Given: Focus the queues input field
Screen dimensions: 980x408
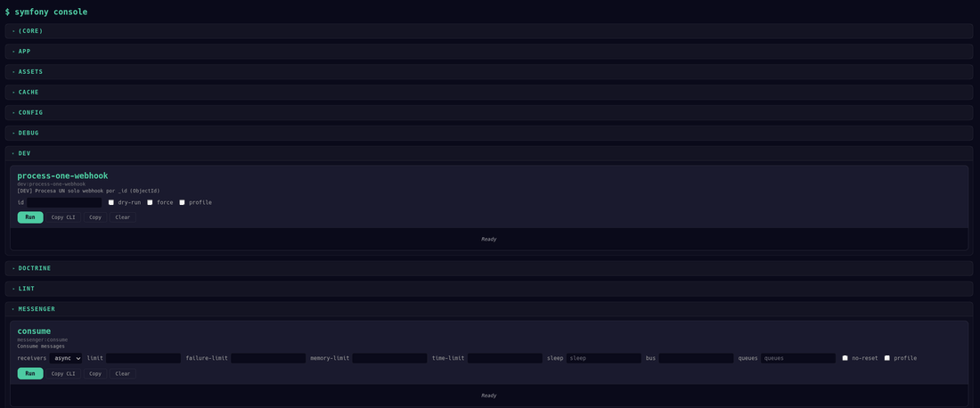Looking at the screenshot, I should click(x=798, y=358).
